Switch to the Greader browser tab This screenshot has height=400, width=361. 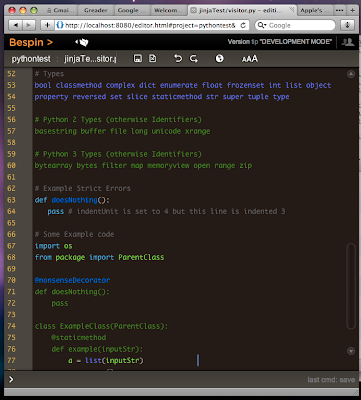(x=96, y=10)
